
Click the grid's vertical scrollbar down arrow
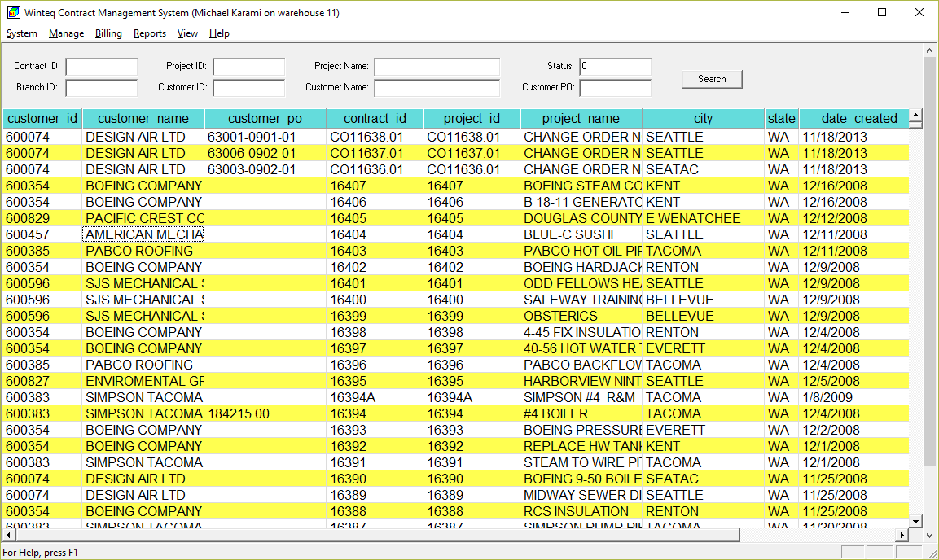915,522
